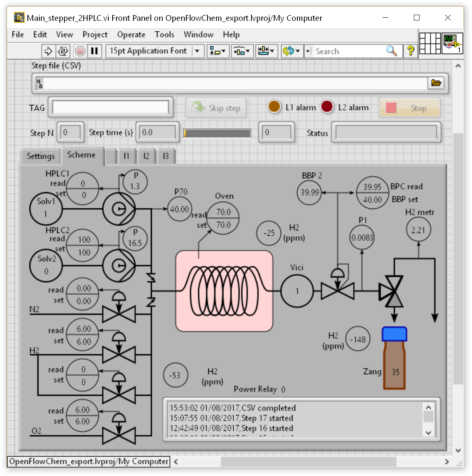Click the HPLC1 pump symbol

119,209
